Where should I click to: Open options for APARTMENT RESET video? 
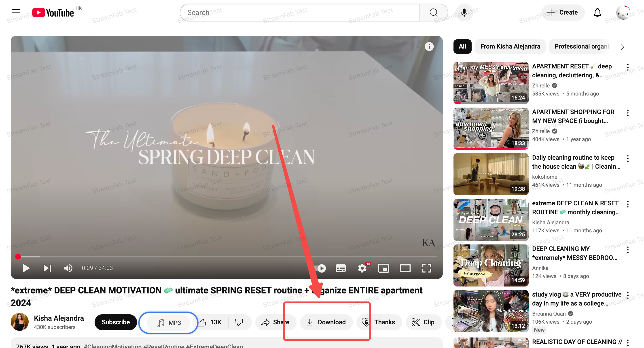point(627,67)
